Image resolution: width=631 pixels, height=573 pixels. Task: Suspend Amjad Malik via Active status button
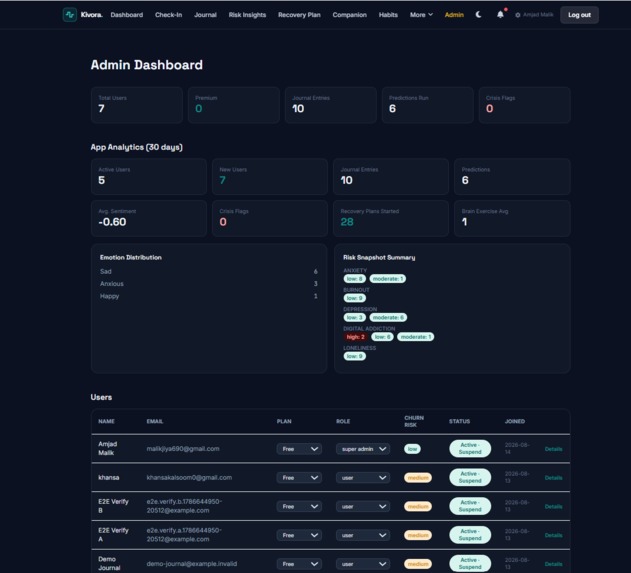470,448
